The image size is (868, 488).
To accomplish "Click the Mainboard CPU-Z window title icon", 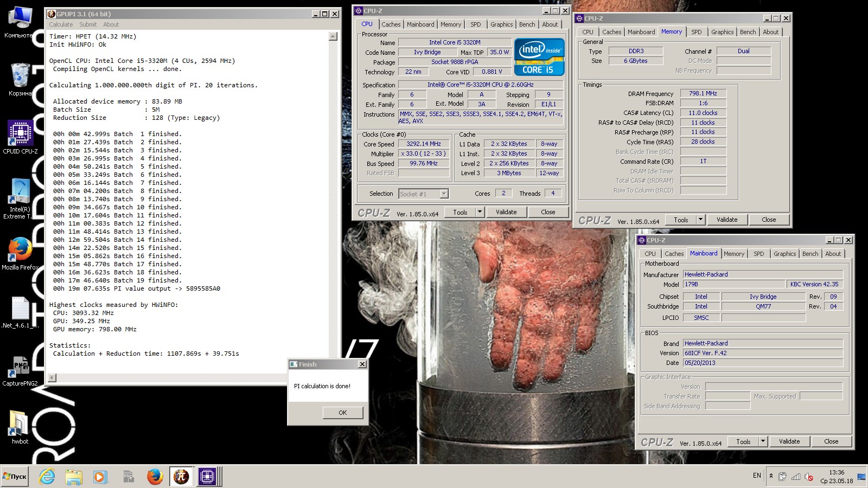I will pos(642,240).
